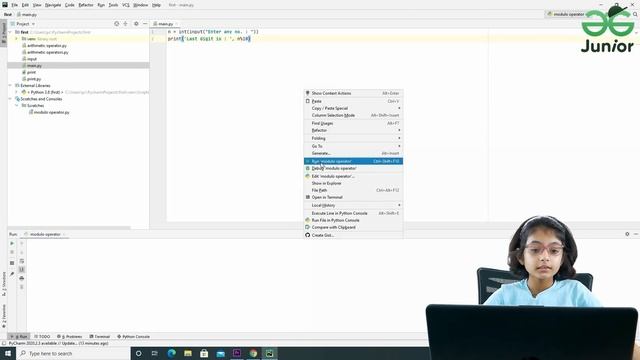Click the taskbar search box

pos(73,353)
